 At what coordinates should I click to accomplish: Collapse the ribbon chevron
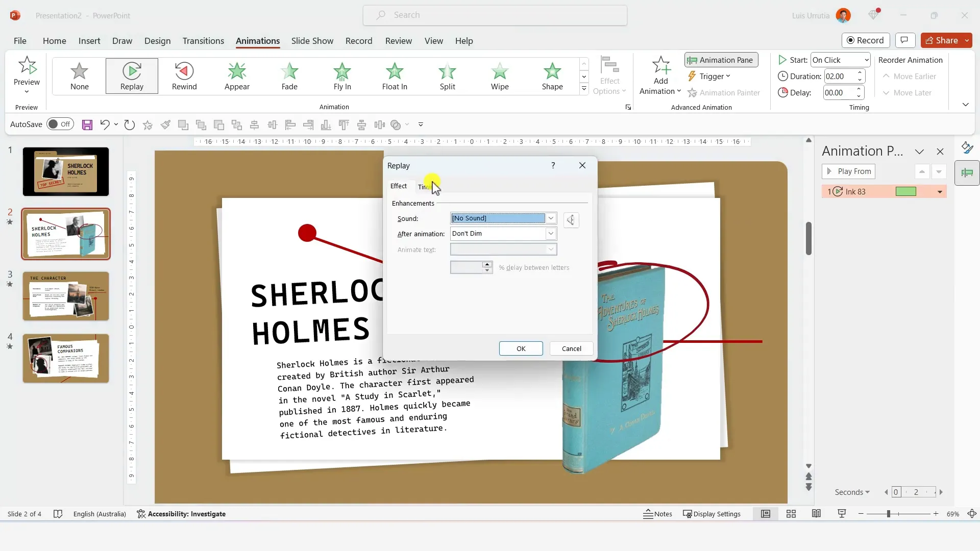tap(965, 105)
